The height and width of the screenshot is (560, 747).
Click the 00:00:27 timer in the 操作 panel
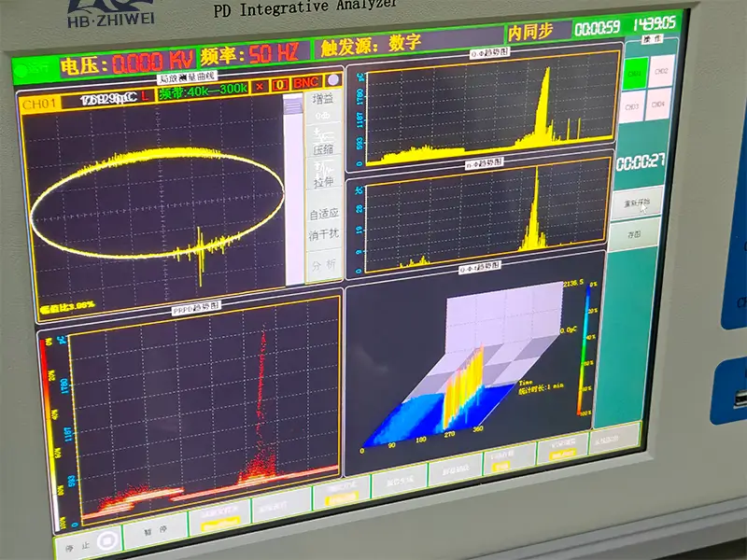(641, 162)
